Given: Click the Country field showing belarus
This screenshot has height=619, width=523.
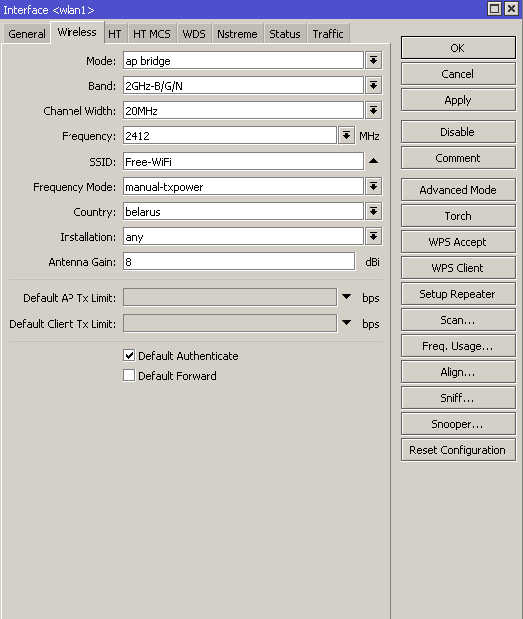Looking at the screenshot, I should [x=243, y=212].
